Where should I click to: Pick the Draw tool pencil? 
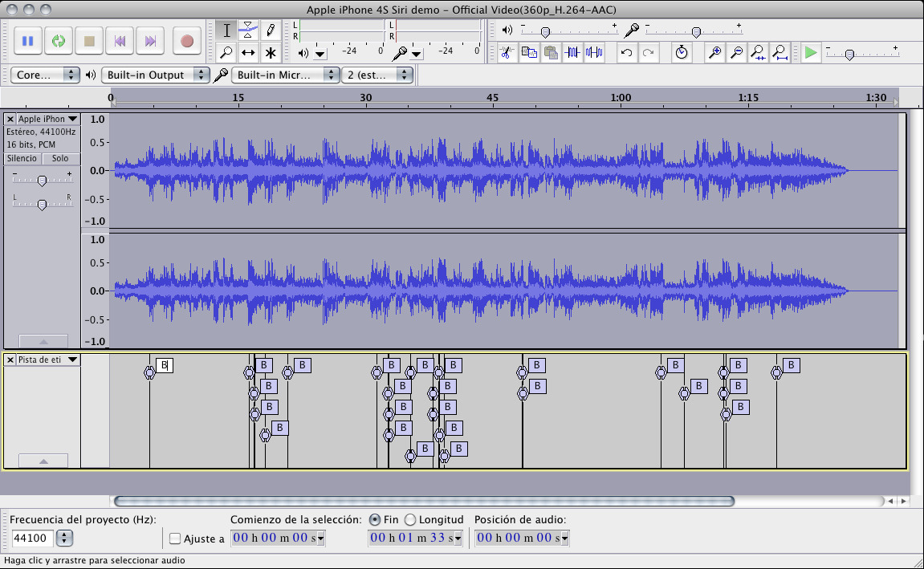(271, 29)
